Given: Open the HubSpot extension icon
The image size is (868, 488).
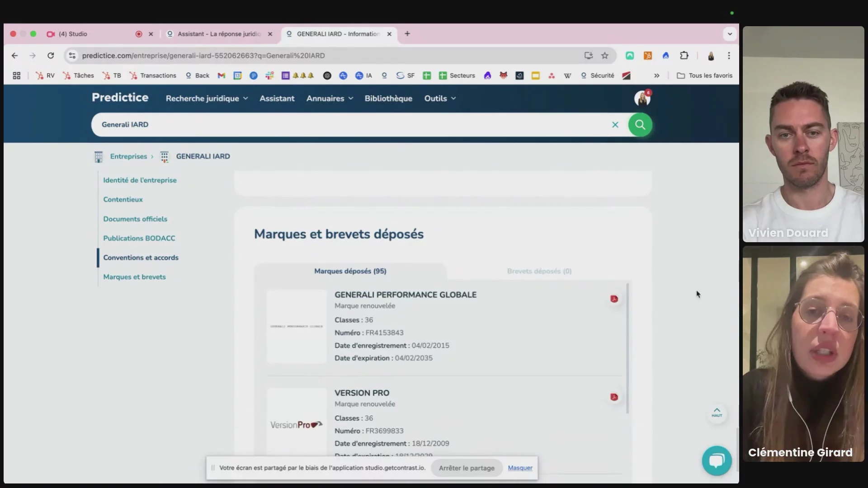Looking at the screenshot, I should tap(648, 56).
